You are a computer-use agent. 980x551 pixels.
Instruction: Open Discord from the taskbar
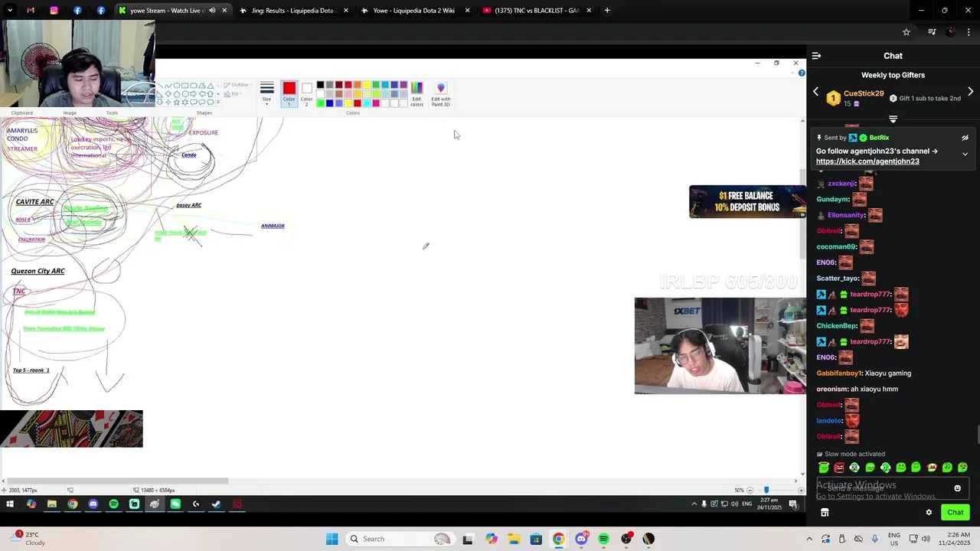[x=581, y=539]
